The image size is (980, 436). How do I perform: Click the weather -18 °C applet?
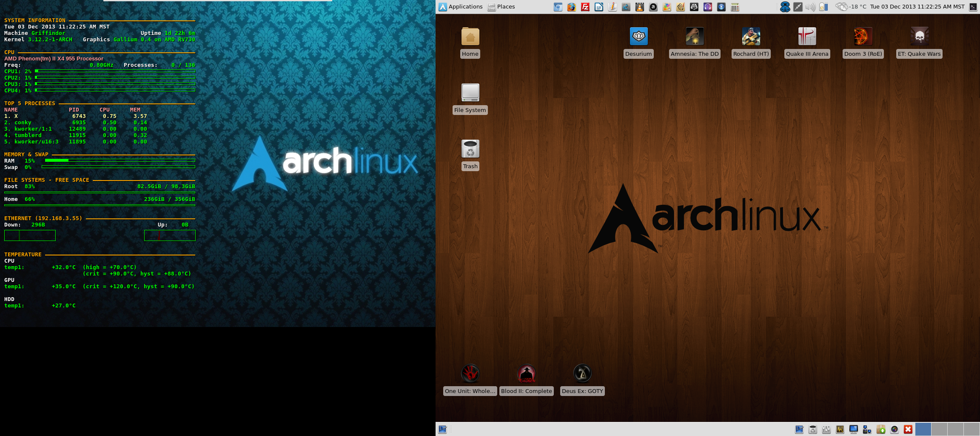pyautogui.click(x=851, y=7)
